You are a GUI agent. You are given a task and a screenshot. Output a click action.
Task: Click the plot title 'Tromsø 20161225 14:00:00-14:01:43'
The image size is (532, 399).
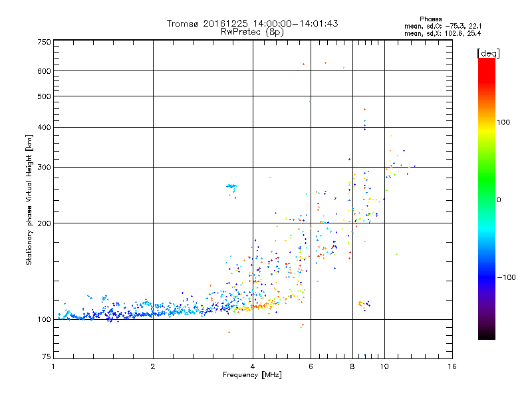252,23
